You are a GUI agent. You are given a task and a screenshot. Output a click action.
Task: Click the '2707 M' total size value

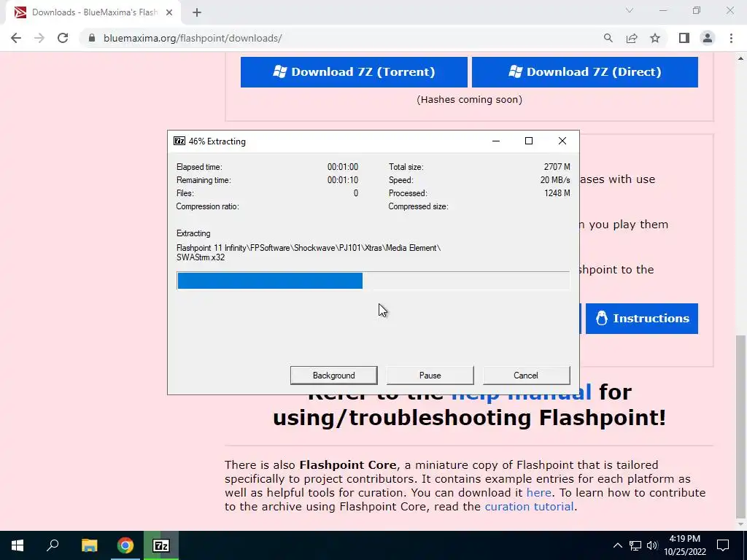557,167
